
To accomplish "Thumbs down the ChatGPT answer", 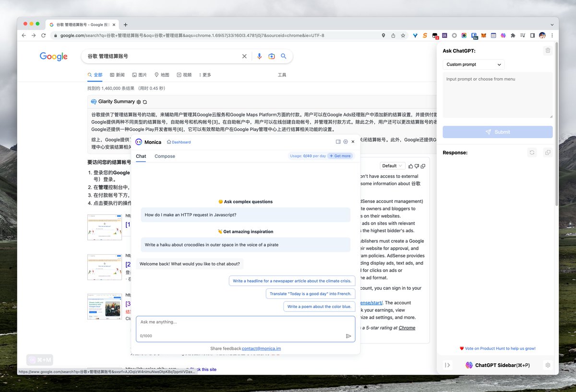I will [417, 166].
